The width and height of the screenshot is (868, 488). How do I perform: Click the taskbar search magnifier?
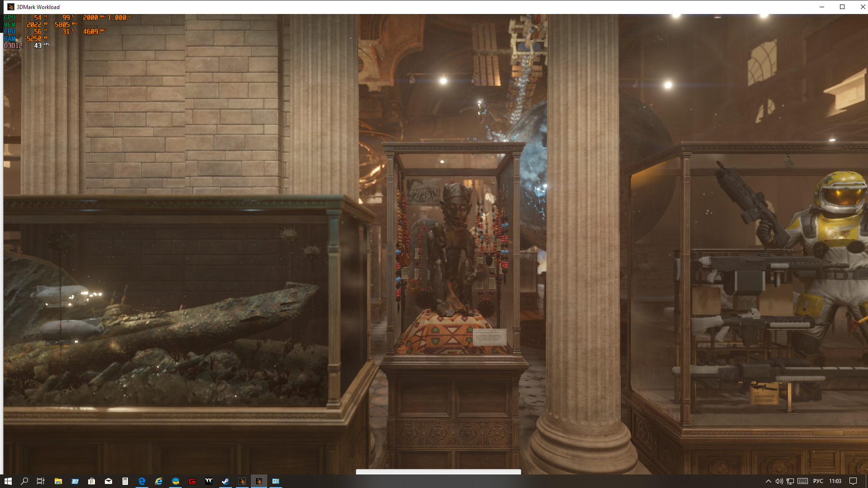tap(24, 481)
